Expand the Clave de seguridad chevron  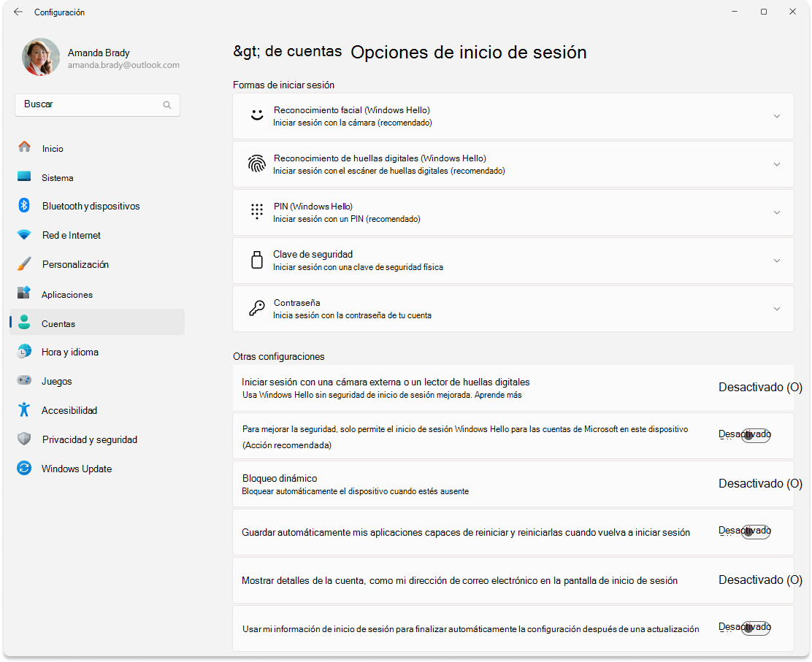[x=777, y=261]
